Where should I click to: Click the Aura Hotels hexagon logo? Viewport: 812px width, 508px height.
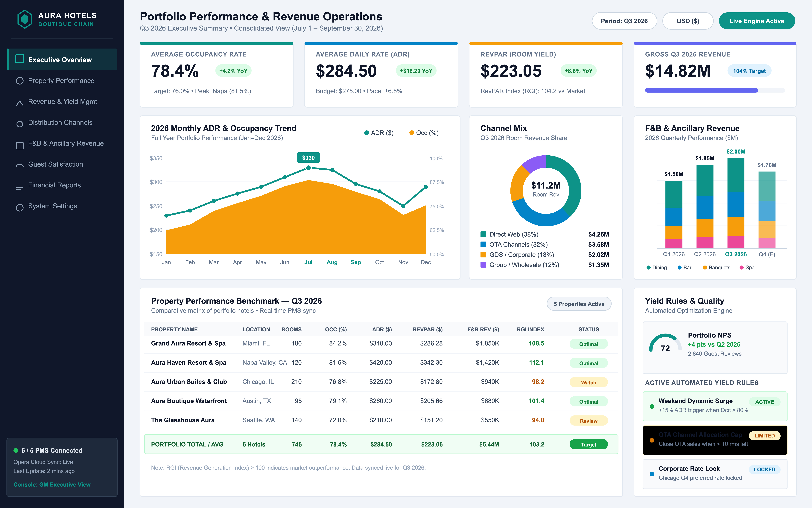pyautogui.click(x=25, y=19)
